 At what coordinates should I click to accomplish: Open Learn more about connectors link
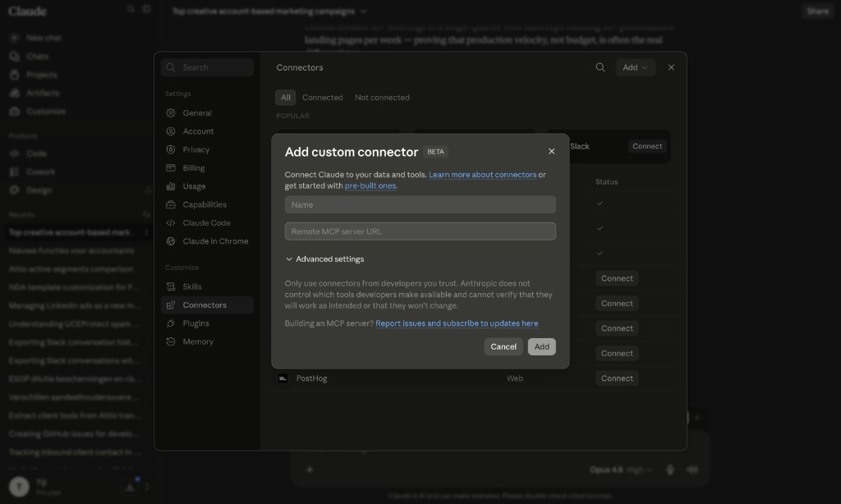(x=482, y=175)
